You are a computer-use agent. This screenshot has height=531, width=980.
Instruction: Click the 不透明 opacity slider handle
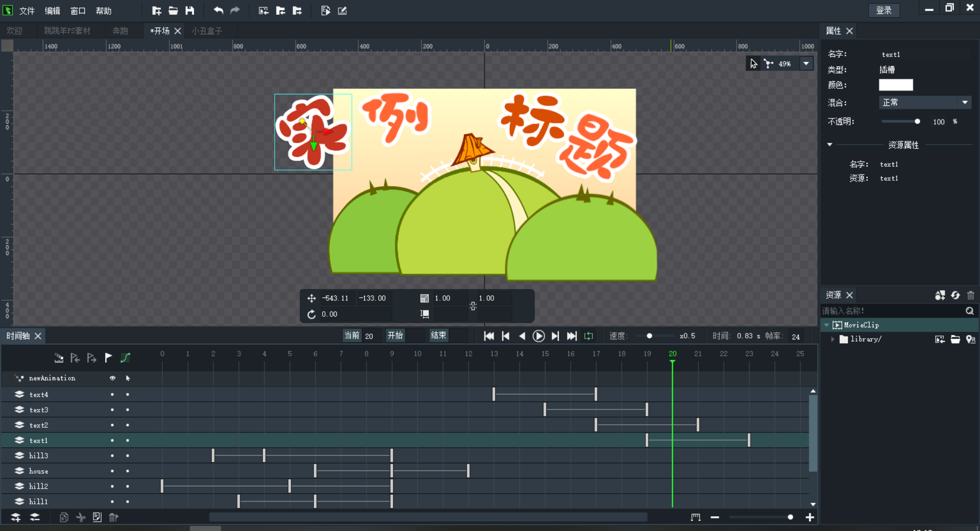(917, 122)
